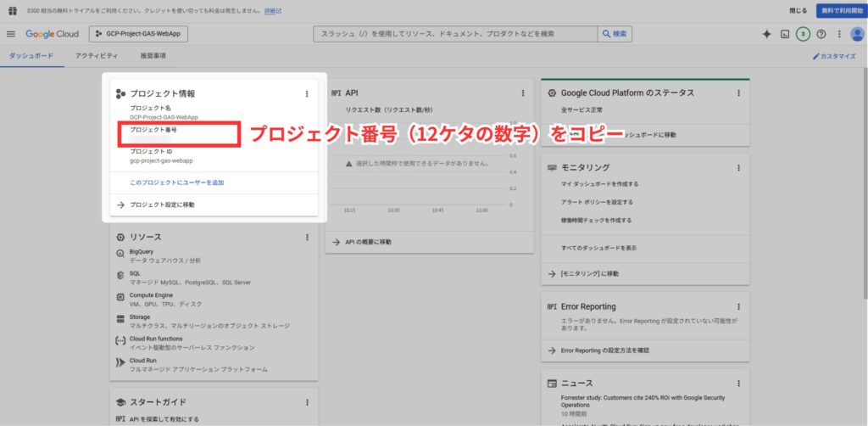
Task: Click API を探索して有効にする
Action: coord(164,419)
